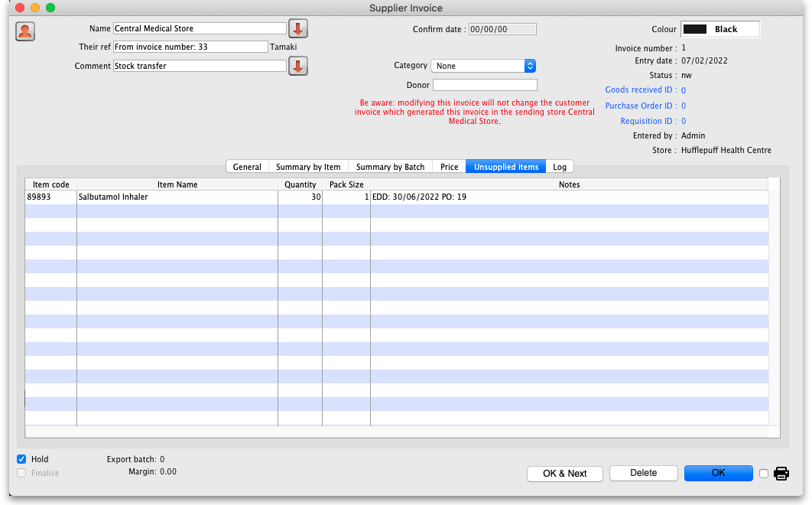The height and width of the screenshot is (505, 812).
Task: Click into the Donor input field
Action: pyautogui.click(x=485, y=85)
